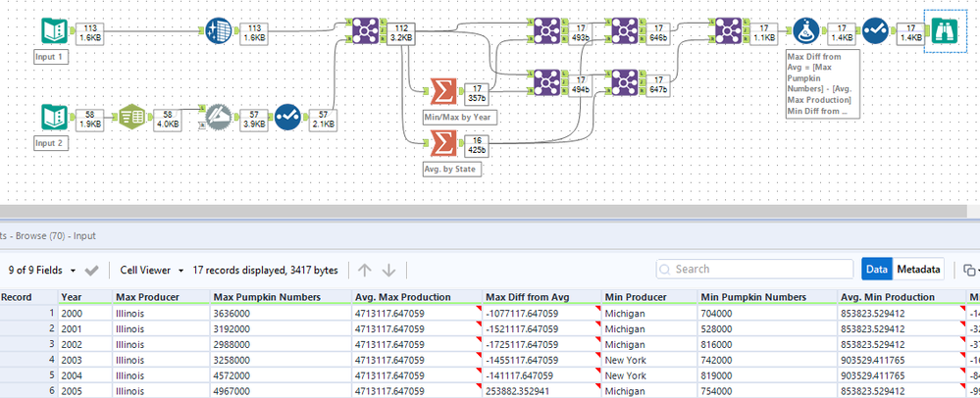Select the Input 1 data tool
980x398 pixels.
[55, 31]
